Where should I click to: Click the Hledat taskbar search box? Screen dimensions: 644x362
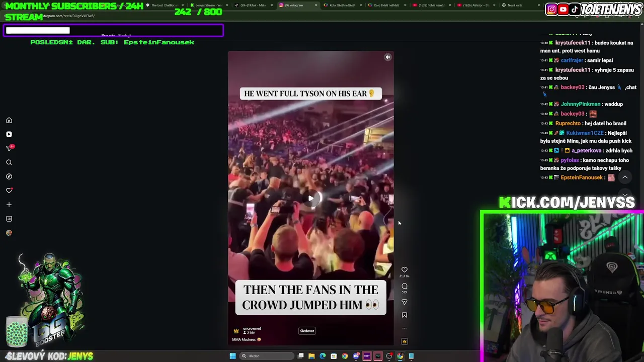tap(267, 356)
